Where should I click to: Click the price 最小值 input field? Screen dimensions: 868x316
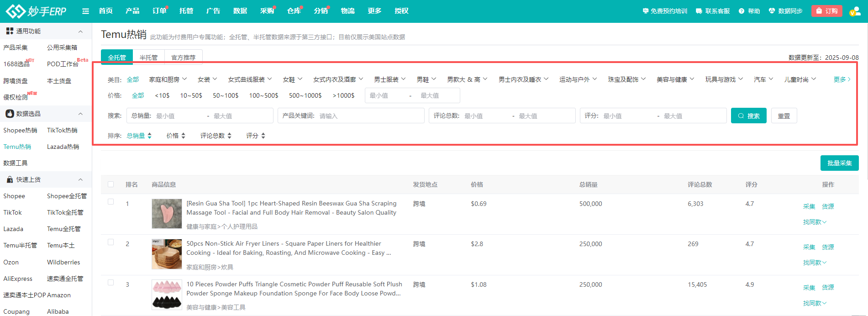pyautogui.click(x=386, y=95)
